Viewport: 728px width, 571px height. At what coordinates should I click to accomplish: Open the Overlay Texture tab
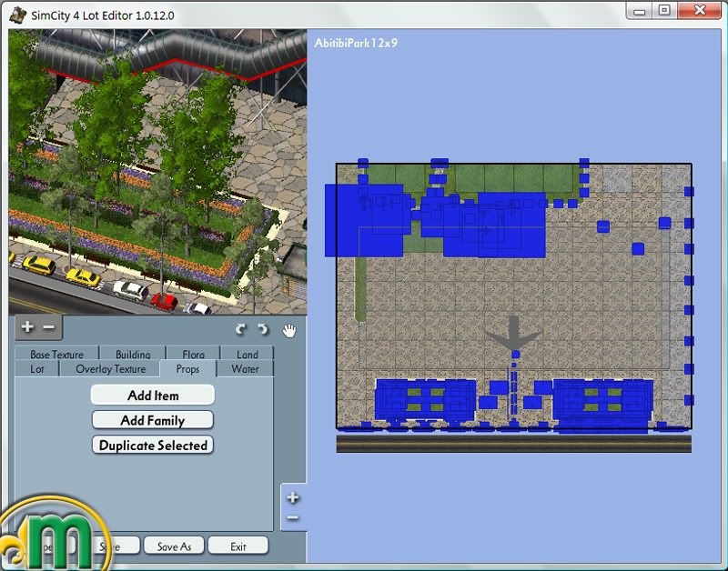tap(110, 369)
